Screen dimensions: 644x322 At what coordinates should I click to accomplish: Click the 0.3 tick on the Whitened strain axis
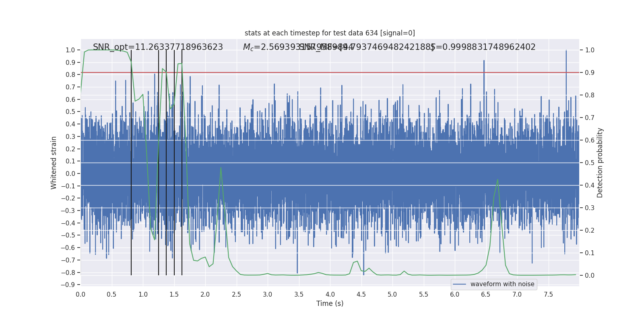click(70, 136)
